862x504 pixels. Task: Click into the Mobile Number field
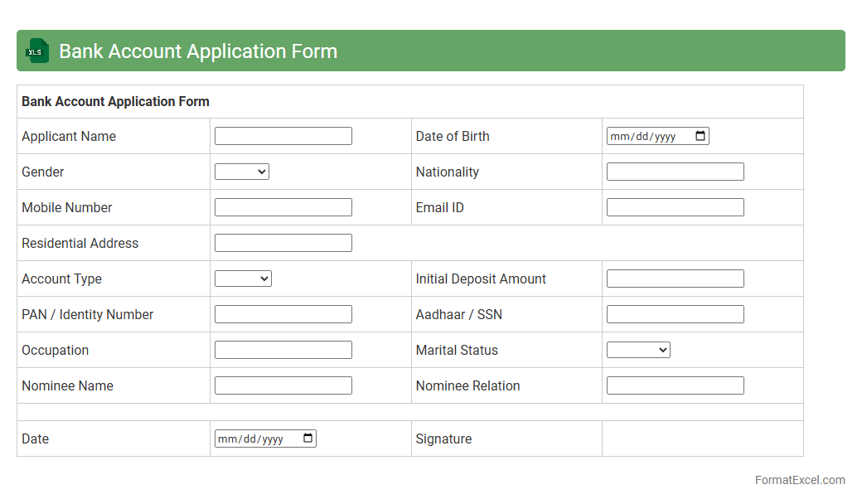283,207
